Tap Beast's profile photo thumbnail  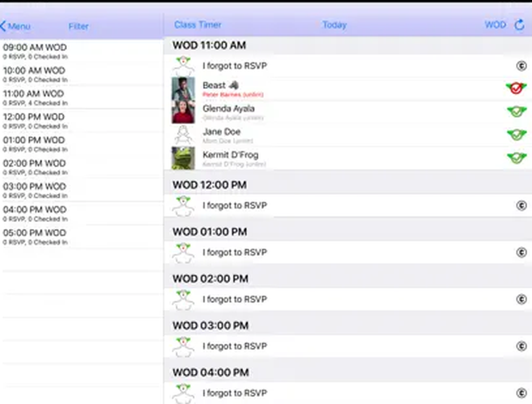pyautogui.click(x=184, y=88)
